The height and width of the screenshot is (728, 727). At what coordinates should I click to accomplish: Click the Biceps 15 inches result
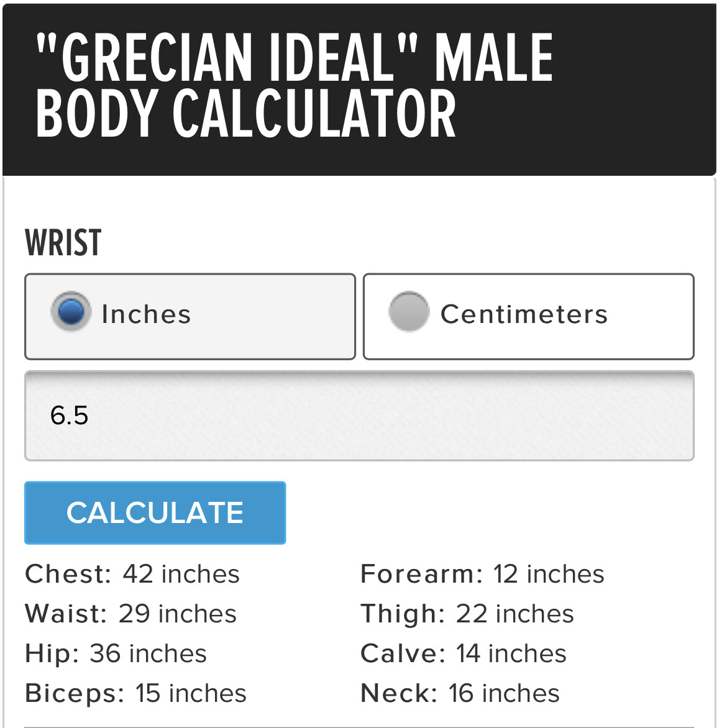pos(135,694)
